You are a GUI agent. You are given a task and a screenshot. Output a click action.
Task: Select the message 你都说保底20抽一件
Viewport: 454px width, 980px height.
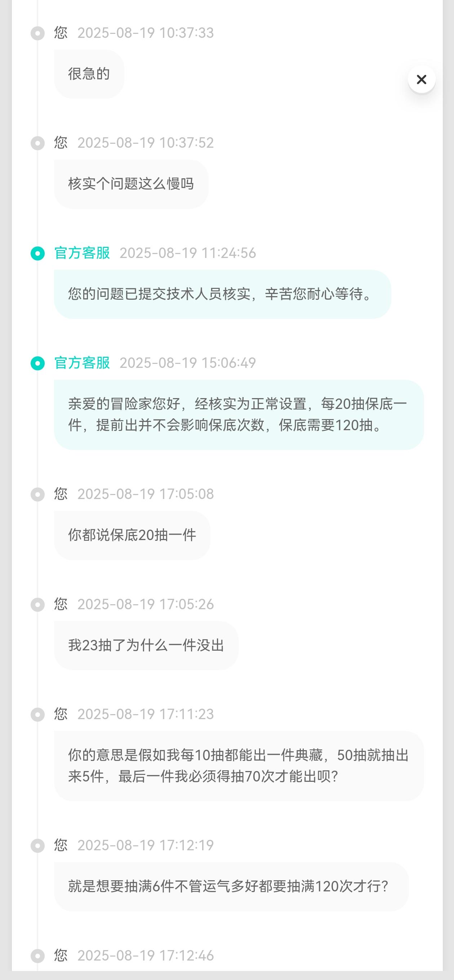point(132,535)
